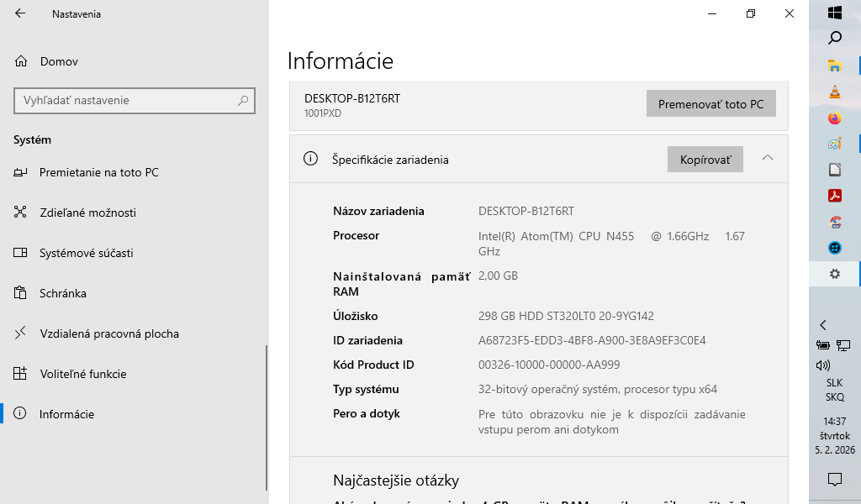Show hidden system tray icons

[x=823, y=325]
